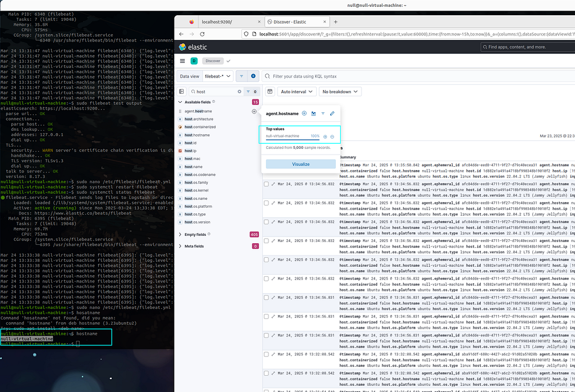Click the Visualize button in popover
Viewport: 575px width, 392px height.
click(x=301, y=165)
